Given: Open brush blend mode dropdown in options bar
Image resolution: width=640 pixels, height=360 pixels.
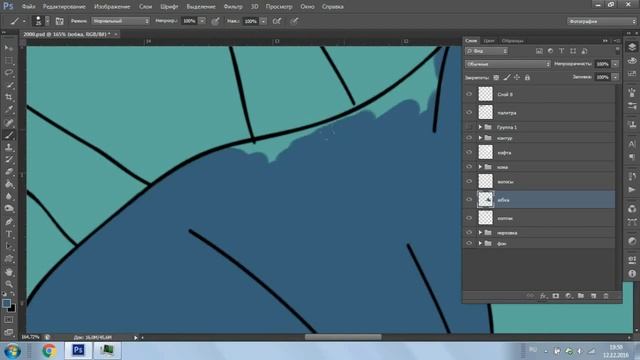Looking at the screenshot, I should pos(121,21).
